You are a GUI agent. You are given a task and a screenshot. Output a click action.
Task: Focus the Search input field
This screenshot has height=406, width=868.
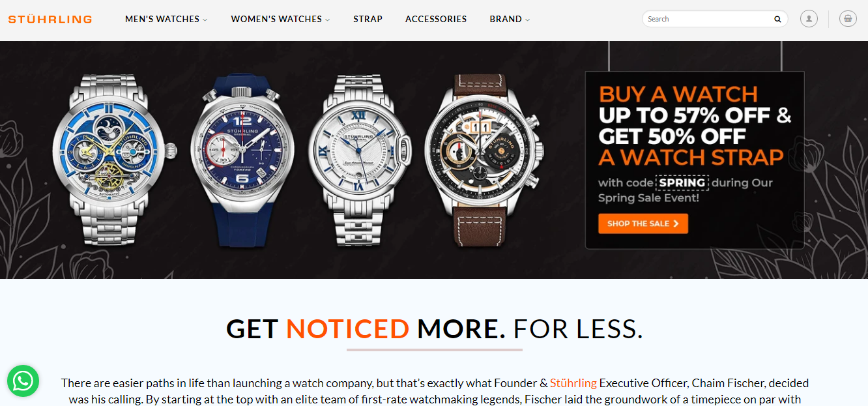point(708,19)
